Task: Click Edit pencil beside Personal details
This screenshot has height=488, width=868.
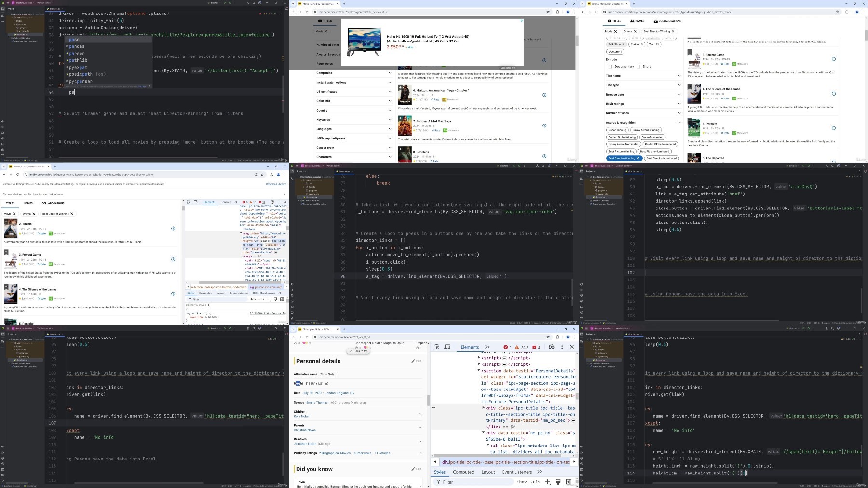Action: tap(416, 361)
